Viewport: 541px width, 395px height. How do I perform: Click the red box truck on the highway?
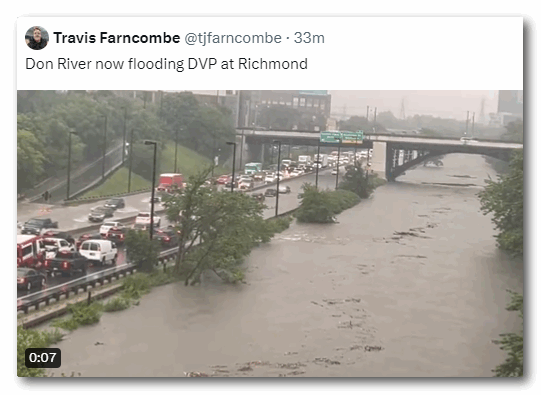(170, 182)
